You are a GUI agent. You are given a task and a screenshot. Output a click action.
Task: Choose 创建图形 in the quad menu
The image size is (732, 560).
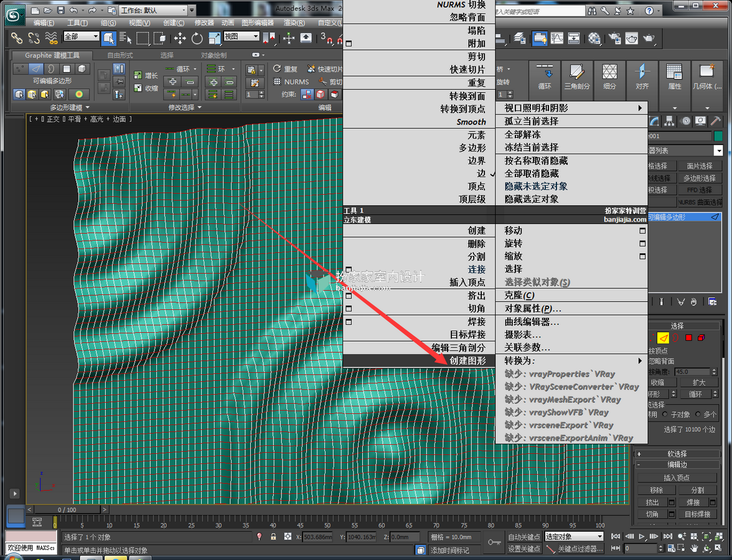click(468, 360)
